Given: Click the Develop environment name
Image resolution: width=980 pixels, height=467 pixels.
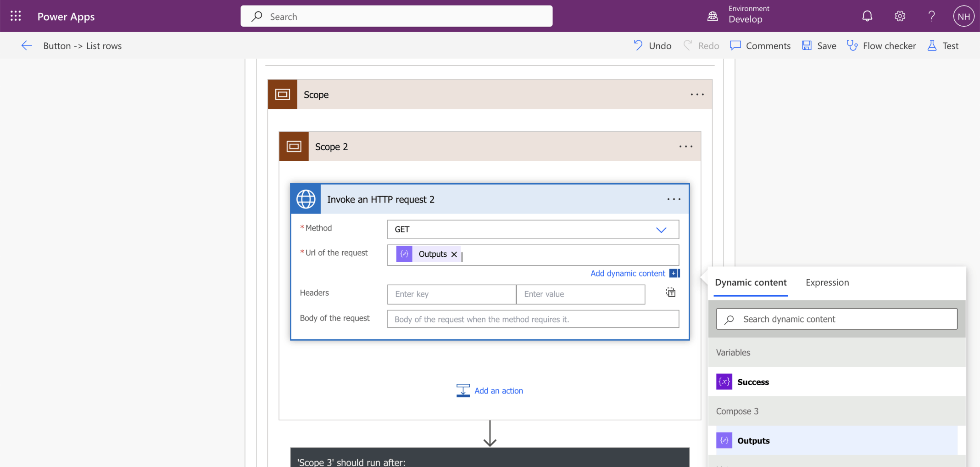Looking at the screenshot, I should [x=746, y=19].
